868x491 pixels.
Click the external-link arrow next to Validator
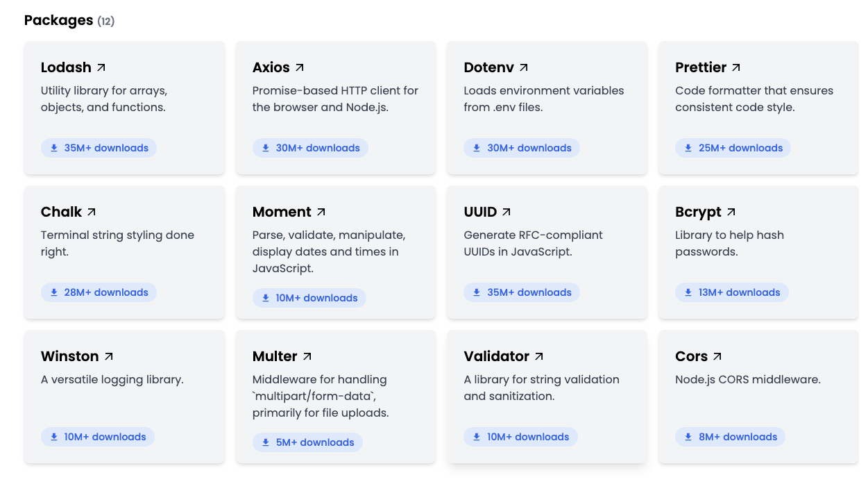(539, 356)
